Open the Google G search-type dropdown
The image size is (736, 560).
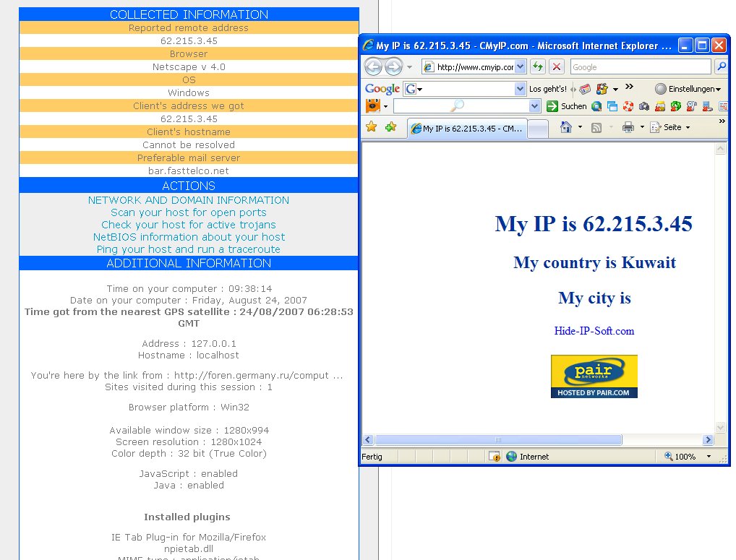(414, 89)
